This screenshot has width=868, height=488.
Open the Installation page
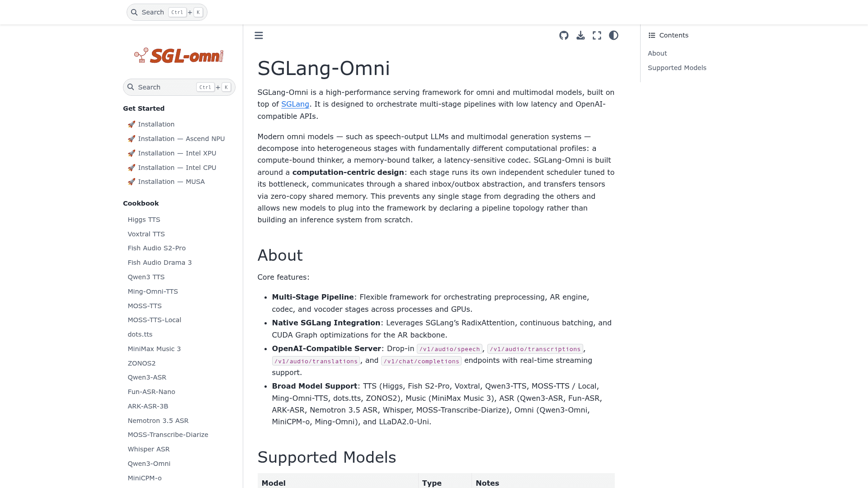click(x=151, y=124)
